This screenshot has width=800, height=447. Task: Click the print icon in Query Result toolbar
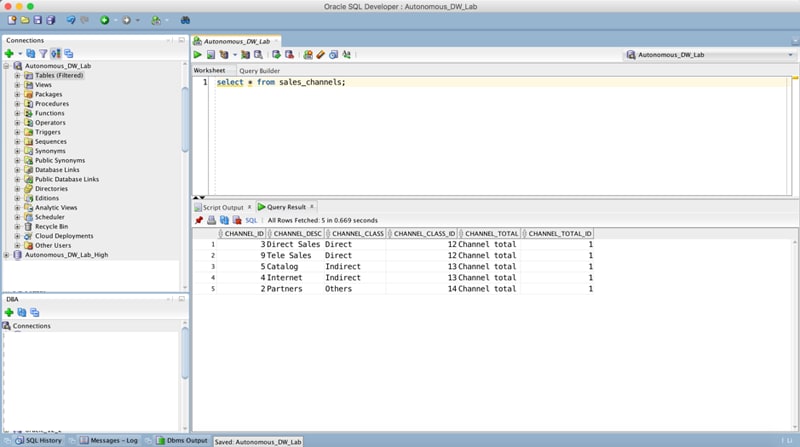pyautogui.click(x=211, y=220)
